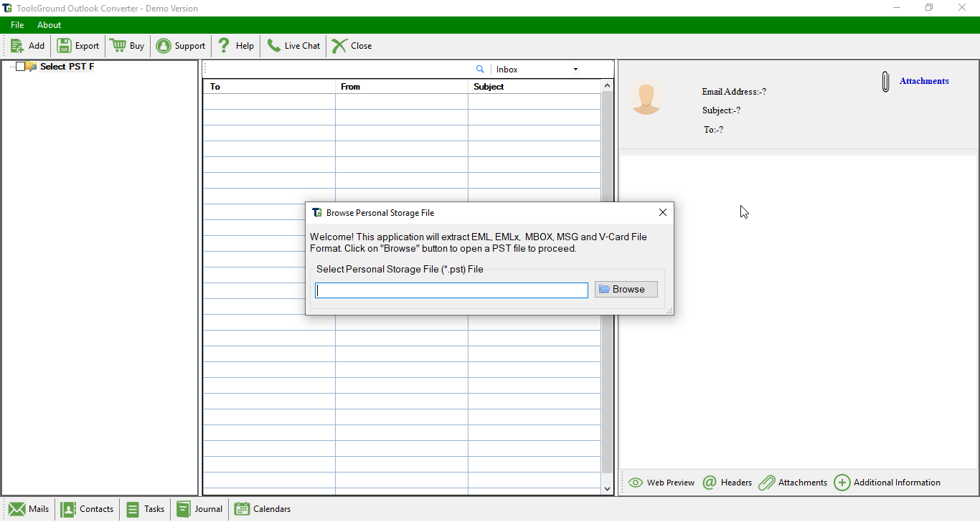Switch to the Calendars view

263,509
